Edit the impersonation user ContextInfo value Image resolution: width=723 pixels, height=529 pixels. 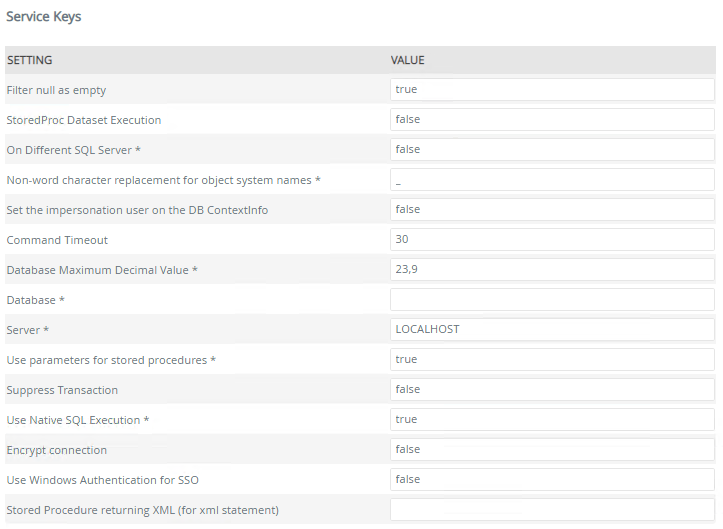[552, 210]
